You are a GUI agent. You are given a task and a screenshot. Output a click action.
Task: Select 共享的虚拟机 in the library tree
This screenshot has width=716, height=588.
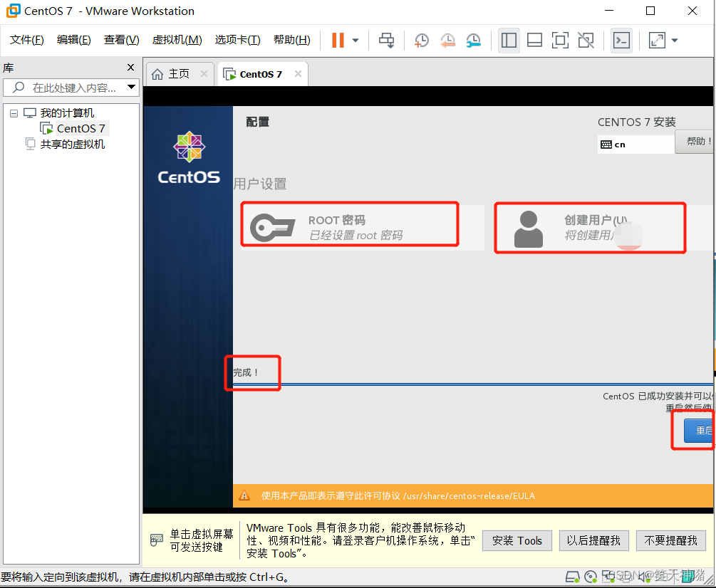pyautogui.click(x=73, y=144)
